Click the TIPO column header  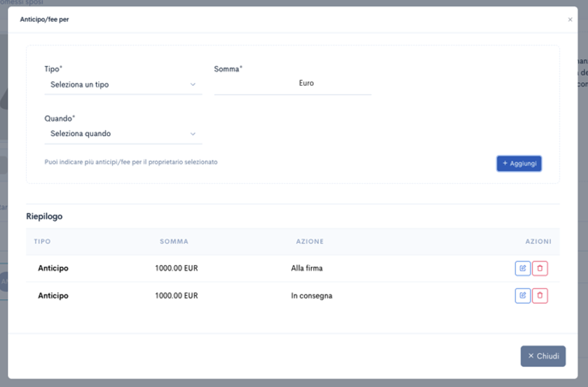(x=42, y=242)
